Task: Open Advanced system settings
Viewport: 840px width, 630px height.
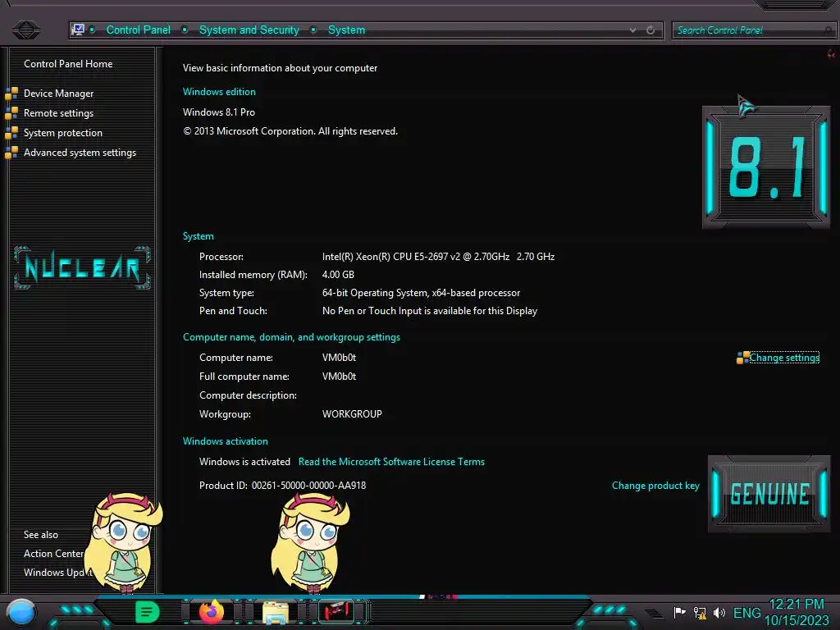Action: coord(80,153)
